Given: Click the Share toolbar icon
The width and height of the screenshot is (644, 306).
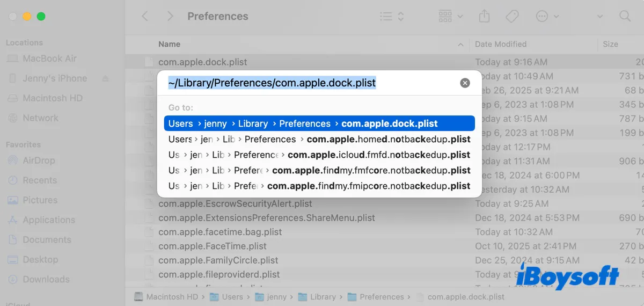Looking at the screenshot, I should tap(484, 16).
